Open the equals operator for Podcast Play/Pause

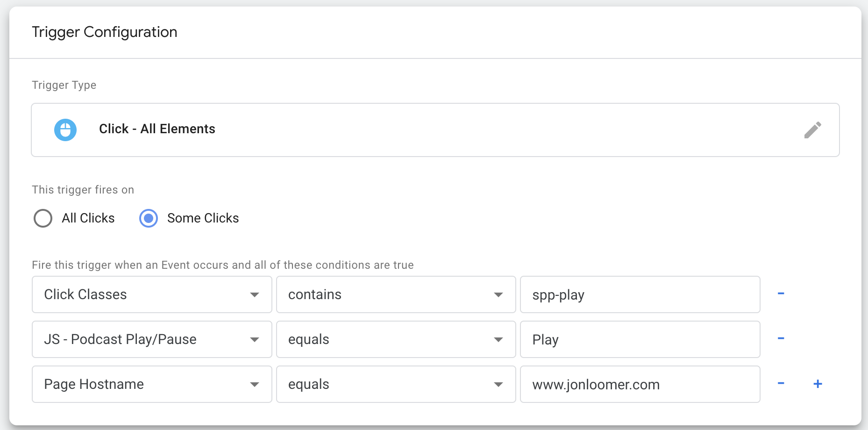(396, 339)
